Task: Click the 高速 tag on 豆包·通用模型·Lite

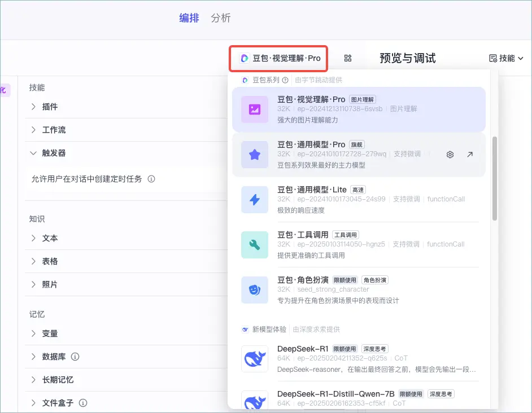Action: 358,190
